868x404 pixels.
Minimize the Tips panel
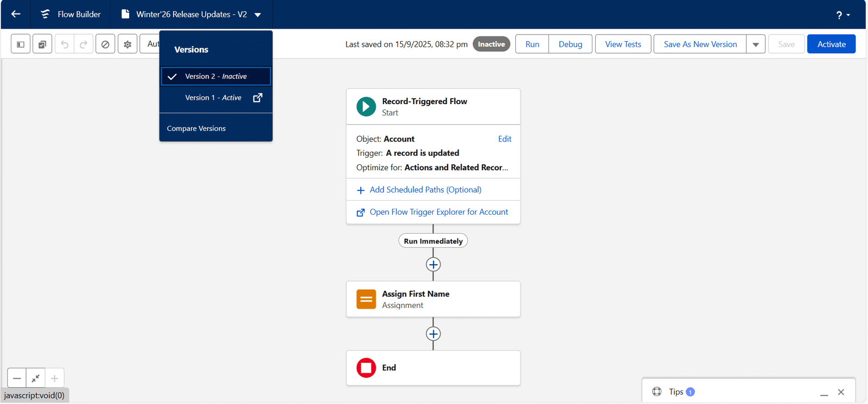coord(824,392)
